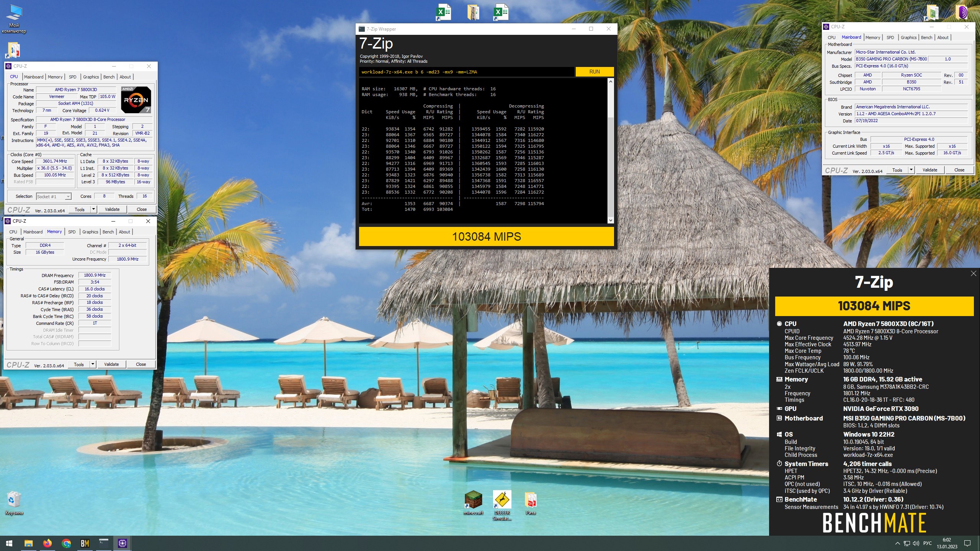Click Tools button in Mainboard window
Image resolution: width=980 pixels, height=551 pixels.
pos(897,170)
